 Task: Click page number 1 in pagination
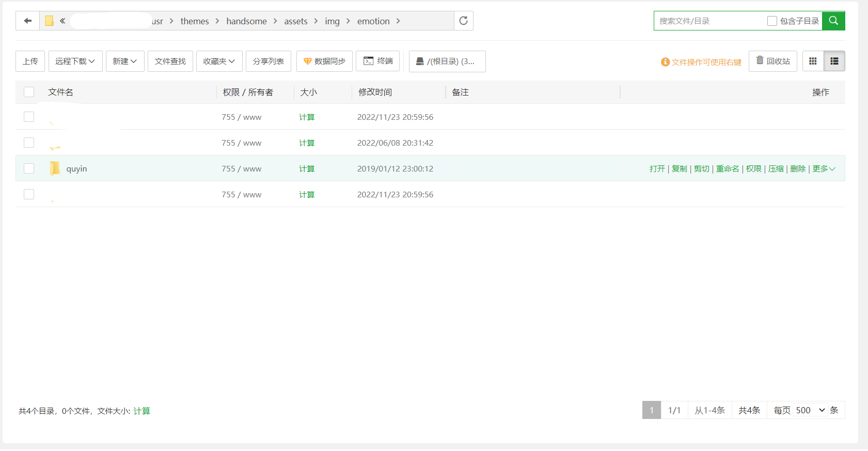coord(652,410)
